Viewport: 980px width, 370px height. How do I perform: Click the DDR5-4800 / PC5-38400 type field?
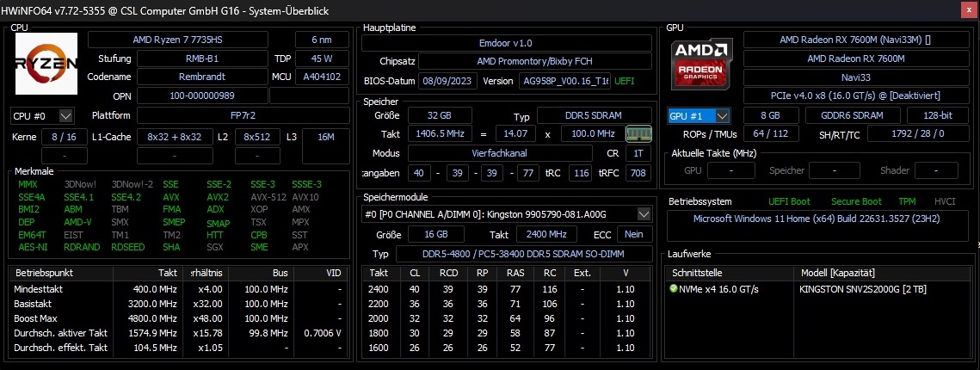click(524, 254)
